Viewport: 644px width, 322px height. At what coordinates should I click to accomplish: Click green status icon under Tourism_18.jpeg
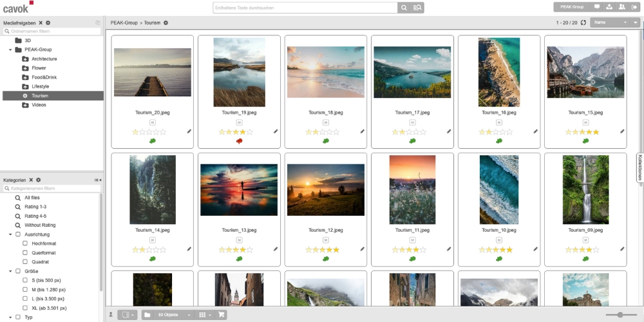(326, 141)
